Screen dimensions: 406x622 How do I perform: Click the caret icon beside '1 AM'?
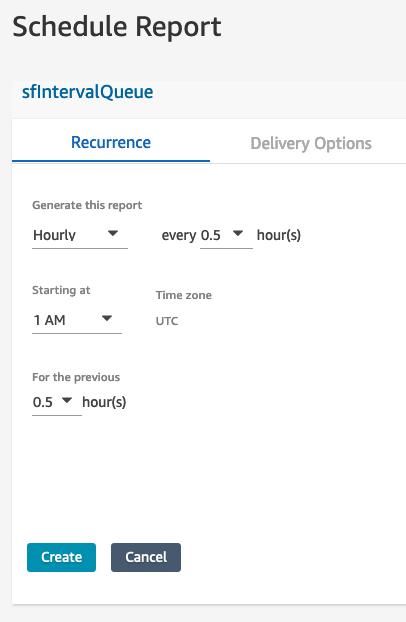click(x=107, y=318)
